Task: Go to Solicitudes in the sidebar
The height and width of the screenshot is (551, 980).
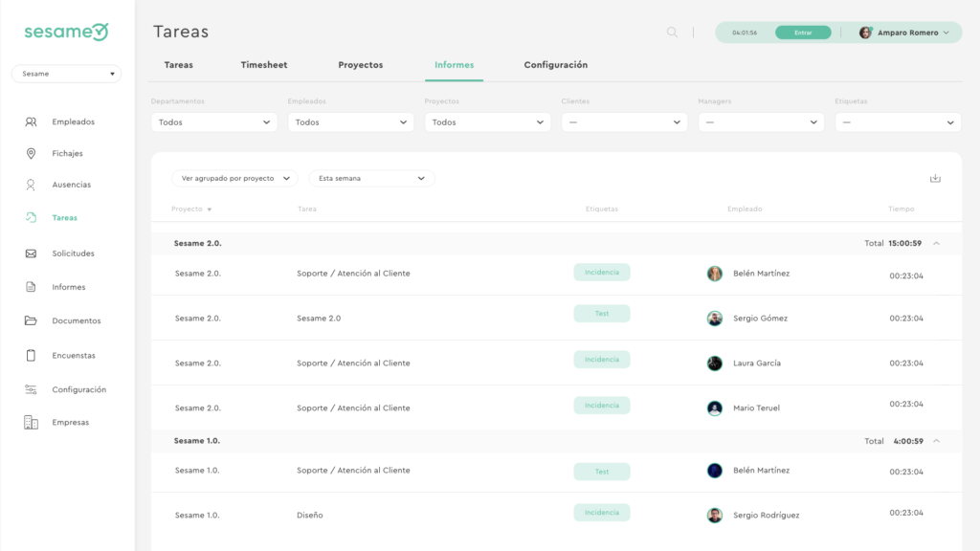Action: pyautogui.click(x=73, y=253)
